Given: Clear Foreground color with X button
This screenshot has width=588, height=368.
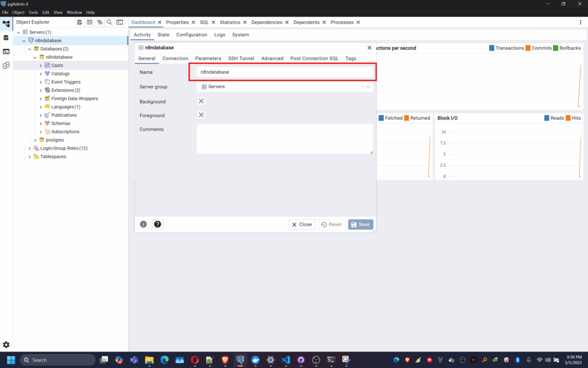Looking at the screenshot, I should tap(202, 115).
